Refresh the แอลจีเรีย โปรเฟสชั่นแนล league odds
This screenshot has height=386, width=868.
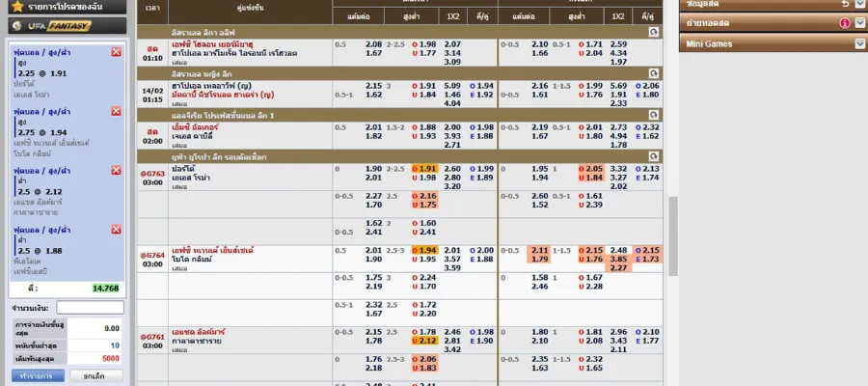[x=654, y=114]
